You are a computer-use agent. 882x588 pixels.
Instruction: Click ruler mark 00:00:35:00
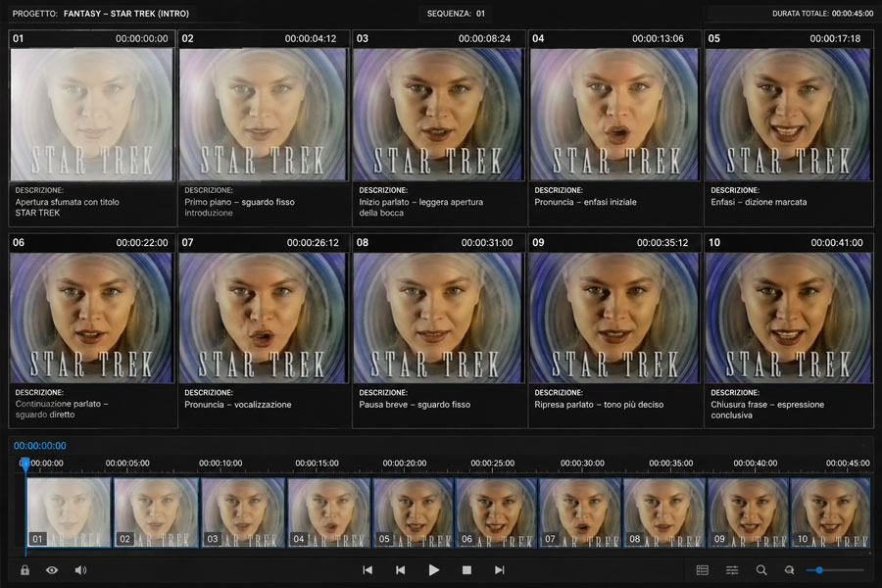point(671,464)
